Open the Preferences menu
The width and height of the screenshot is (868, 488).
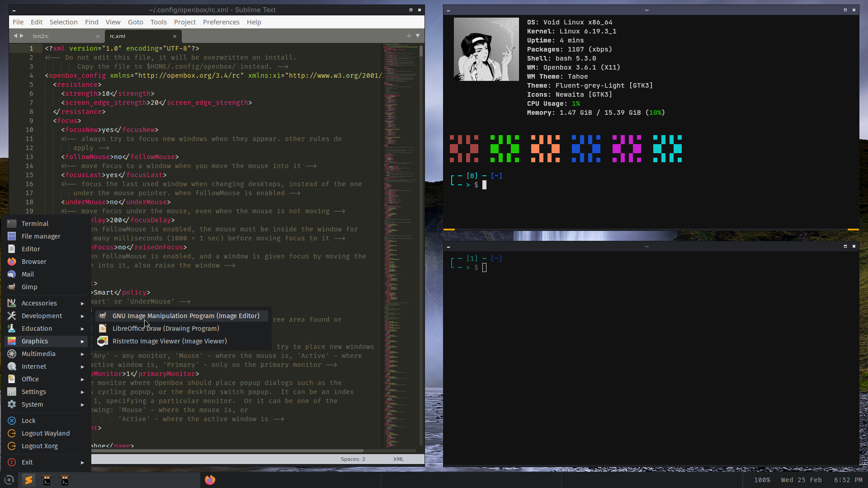pyautogui.click(x=221, y=22)
